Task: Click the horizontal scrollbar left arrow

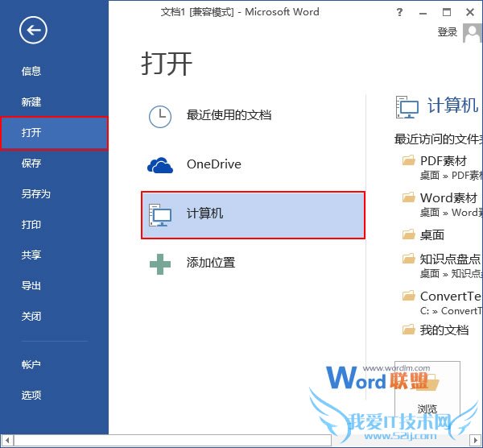Action: point(6,440)
